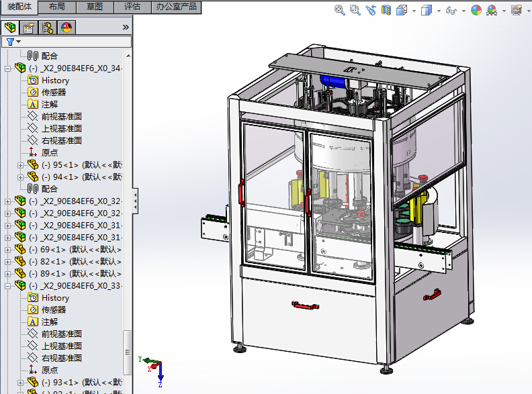Click the panel collapse splitter handle
The width and height of the screenshot is (532, 394).
pyautogui.click(x=136, y=201)
